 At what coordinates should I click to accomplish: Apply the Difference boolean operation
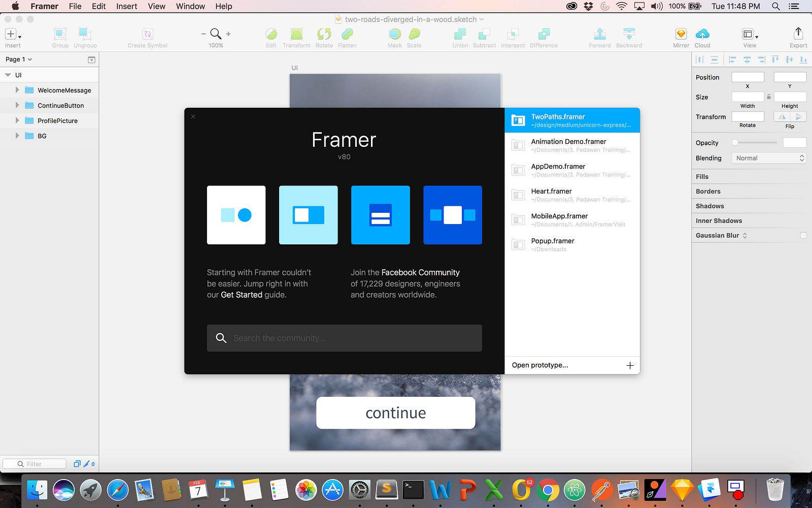click(x=544, y=34)
